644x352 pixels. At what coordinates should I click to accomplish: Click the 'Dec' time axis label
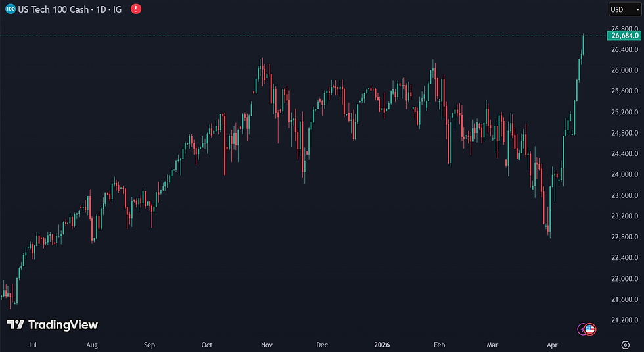click(x=322, y=345)
